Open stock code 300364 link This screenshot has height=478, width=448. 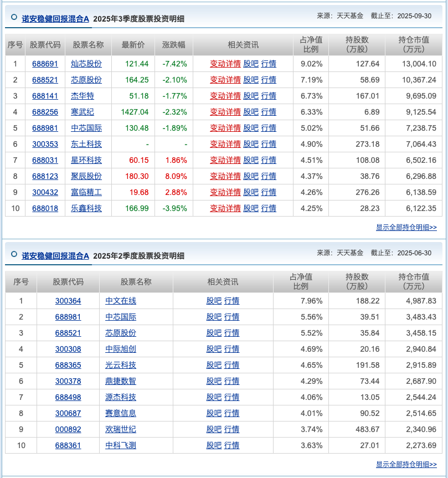tap(68, 301)
